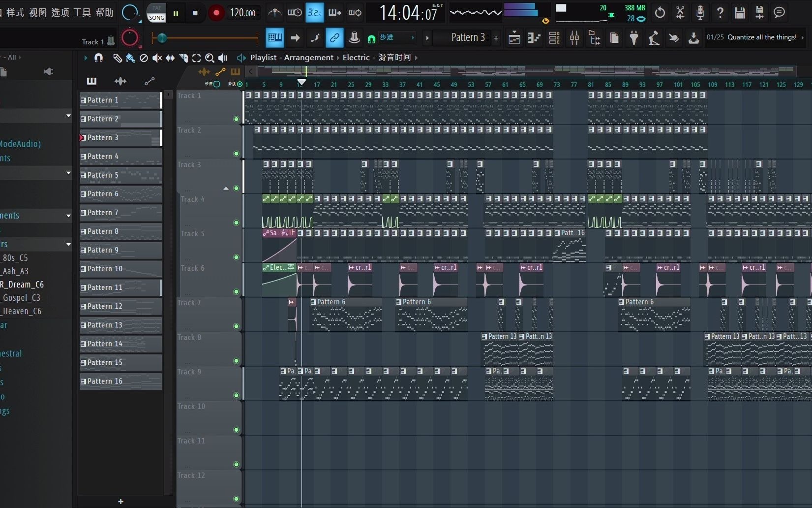Open content library download icon

(x=693, y=38)
